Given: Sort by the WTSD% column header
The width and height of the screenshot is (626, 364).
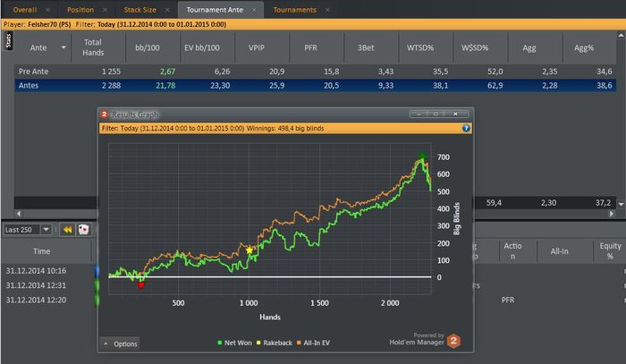Looking at the screenshot, I should click(x=420, y=47).
